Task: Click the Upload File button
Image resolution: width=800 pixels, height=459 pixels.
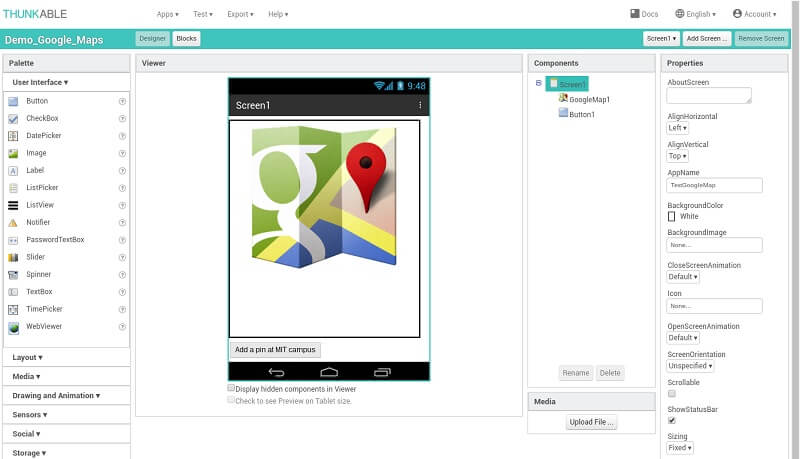Action: 591,422
